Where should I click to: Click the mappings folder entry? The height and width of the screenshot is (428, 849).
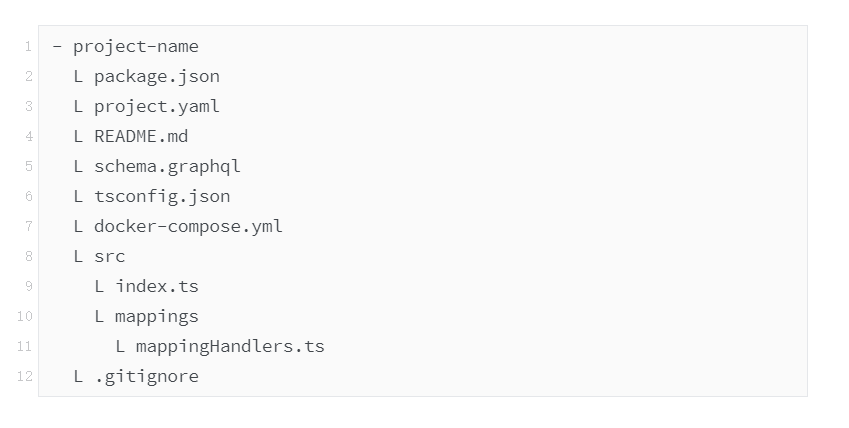coord(156,316)
